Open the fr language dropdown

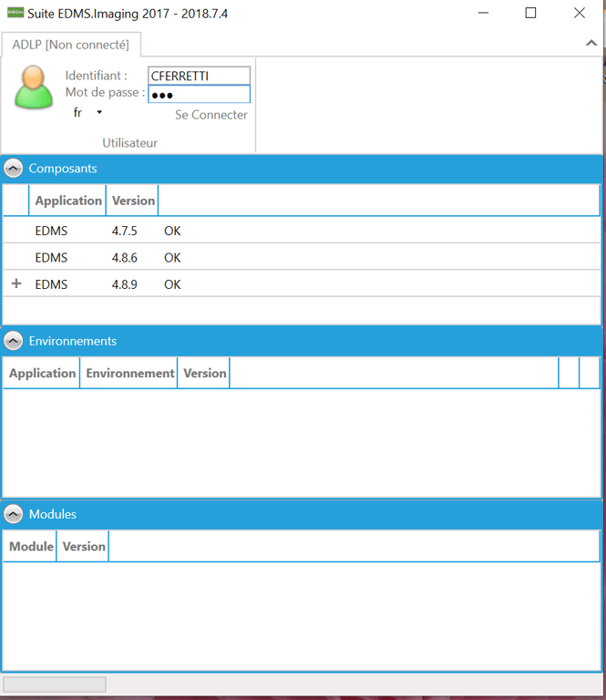(88, 112)
